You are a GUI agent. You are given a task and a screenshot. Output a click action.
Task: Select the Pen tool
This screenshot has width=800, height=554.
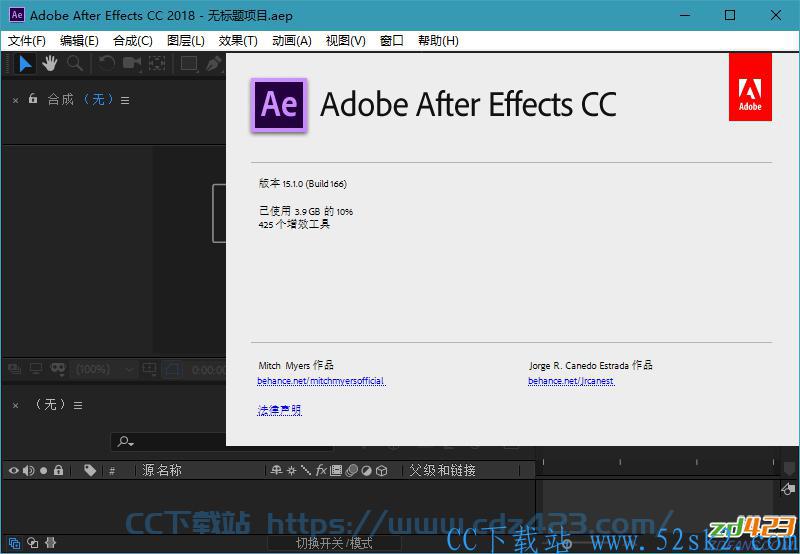tap(214, 64)
